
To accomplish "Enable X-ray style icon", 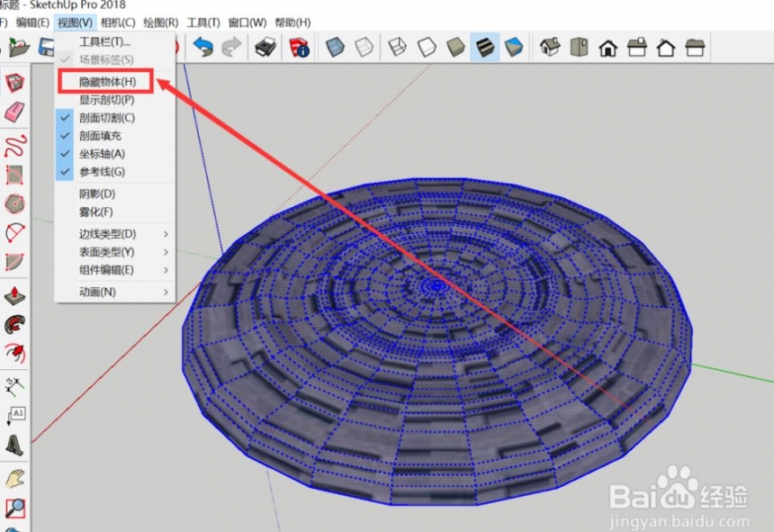I will point(335,48).
